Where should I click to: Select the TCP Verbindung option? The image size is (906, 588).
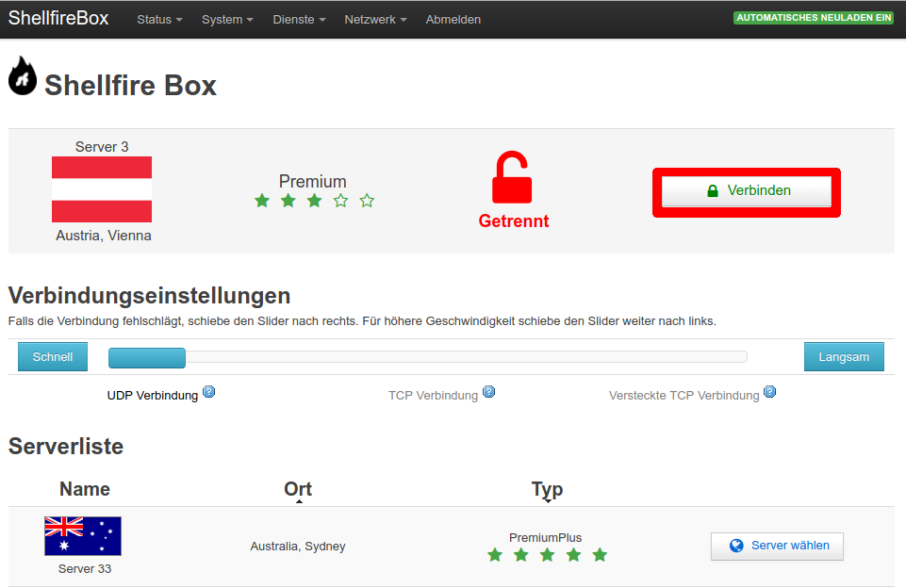pos(433,396)
